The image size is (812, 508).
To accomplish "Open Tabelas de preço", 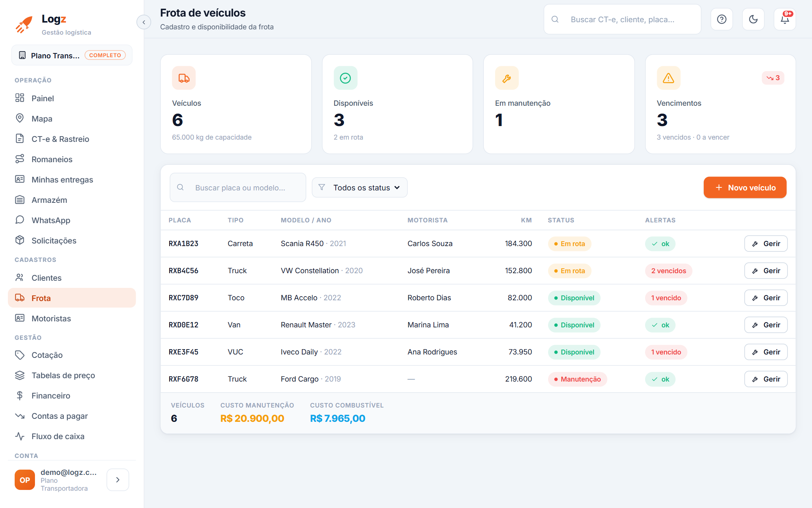I will [x=72, y=375].
